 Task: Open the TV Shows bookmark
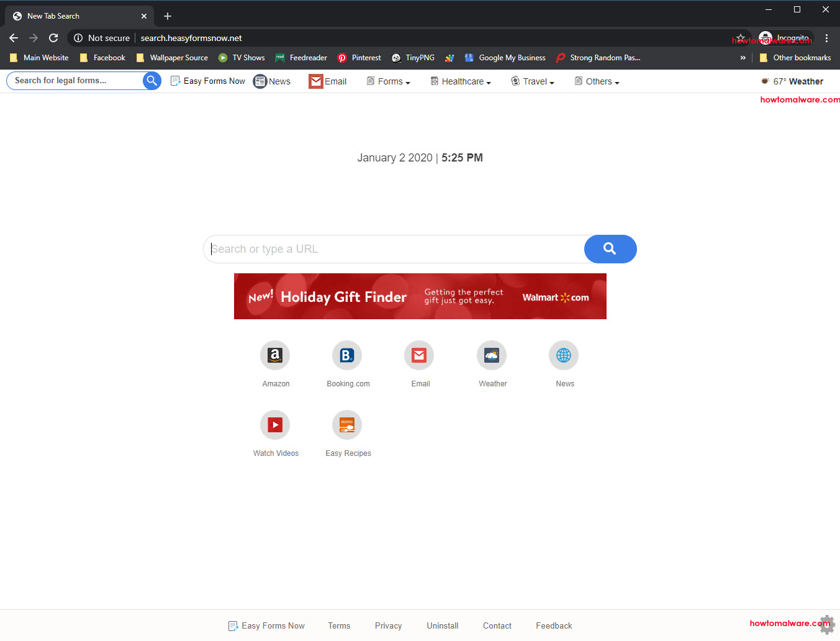click(x=242, y=58)
